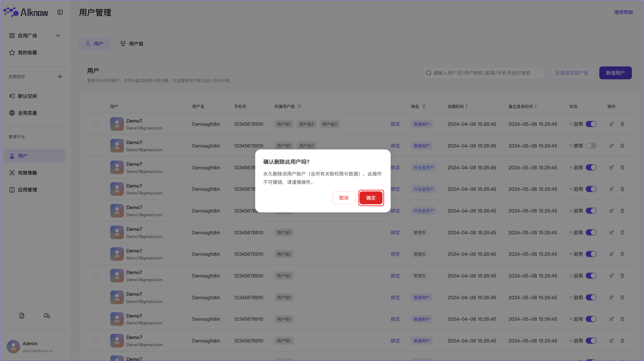This screenshot has width=644, height=361.
Task: Sort by 创建时间 column arrows
Action: pyautogui.click(x=466, y=107)
